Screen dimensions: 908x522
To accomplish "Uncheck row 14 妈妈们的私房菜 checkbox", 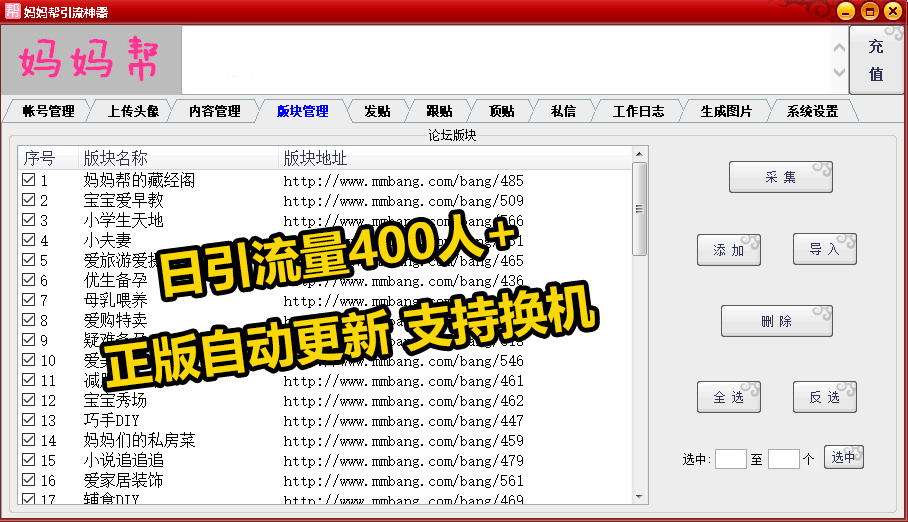I will (x=28, y=440).
